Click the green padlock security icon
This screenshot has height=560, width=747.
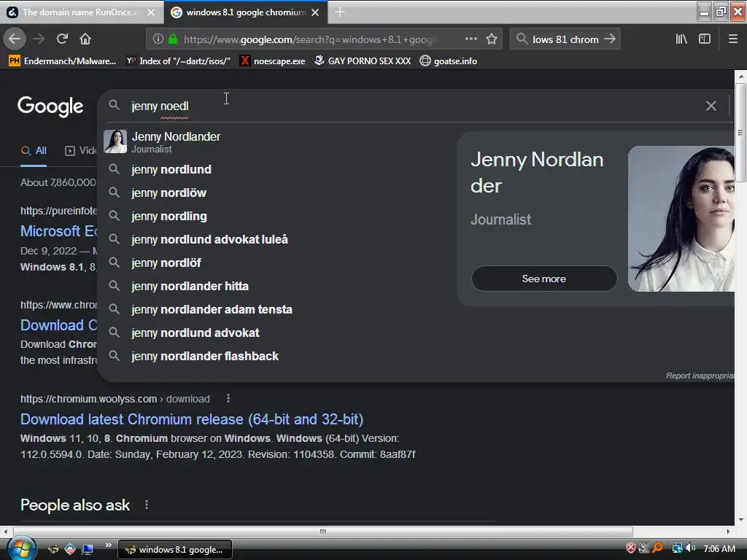(x=173, y=39)
